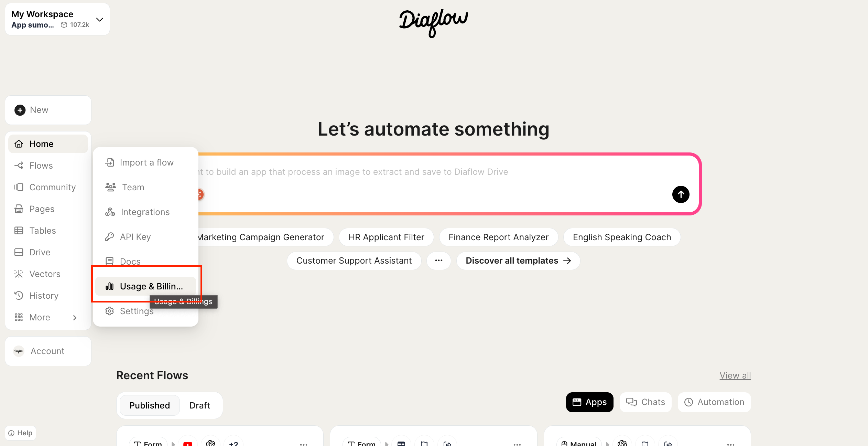This screenshot has width=868, height=446.
Task: Open Vectors in the sidebar
Action: click(x=45, y=274)
